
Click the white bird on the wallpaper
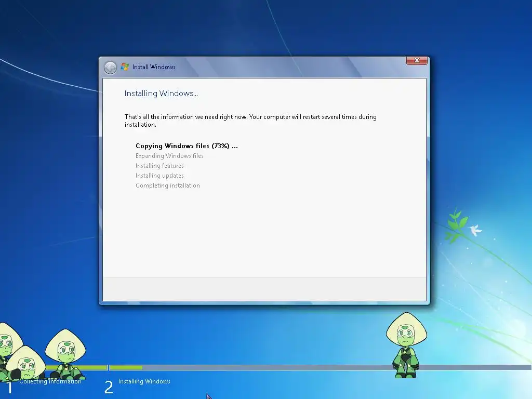click(x=475, y=230)
